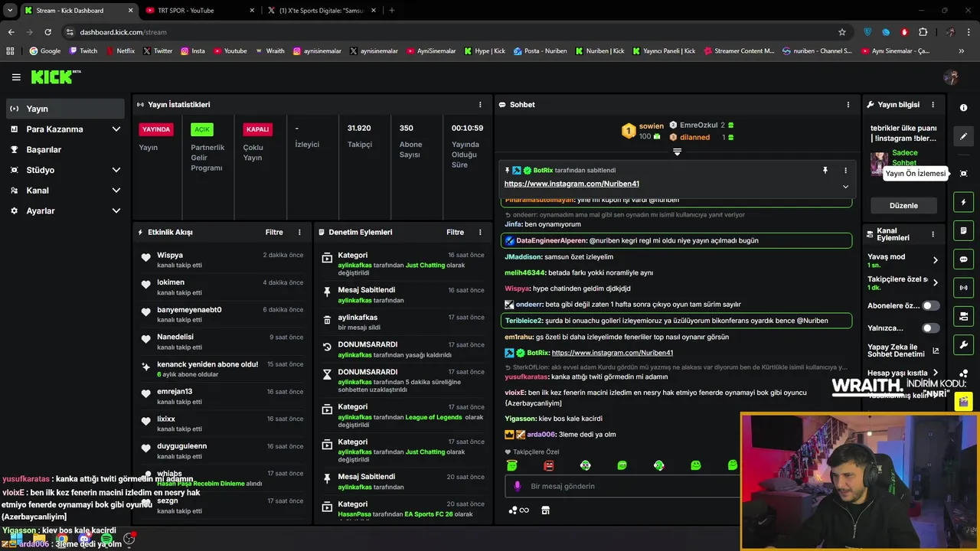Open Yayın bilgisi panel options menu
This screenshot has width=980, height=551.
pyautogui.click(x=933, y=105)
